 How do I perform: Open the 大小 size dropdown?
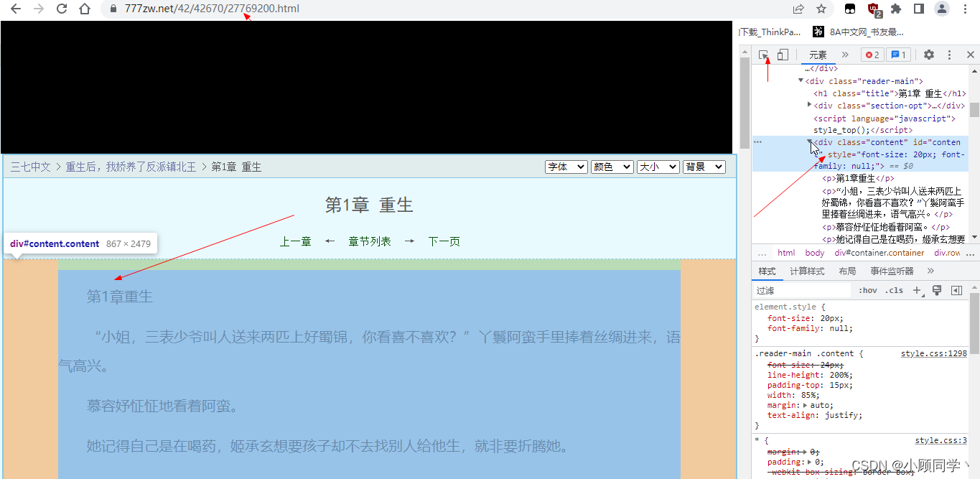point(658,167)
